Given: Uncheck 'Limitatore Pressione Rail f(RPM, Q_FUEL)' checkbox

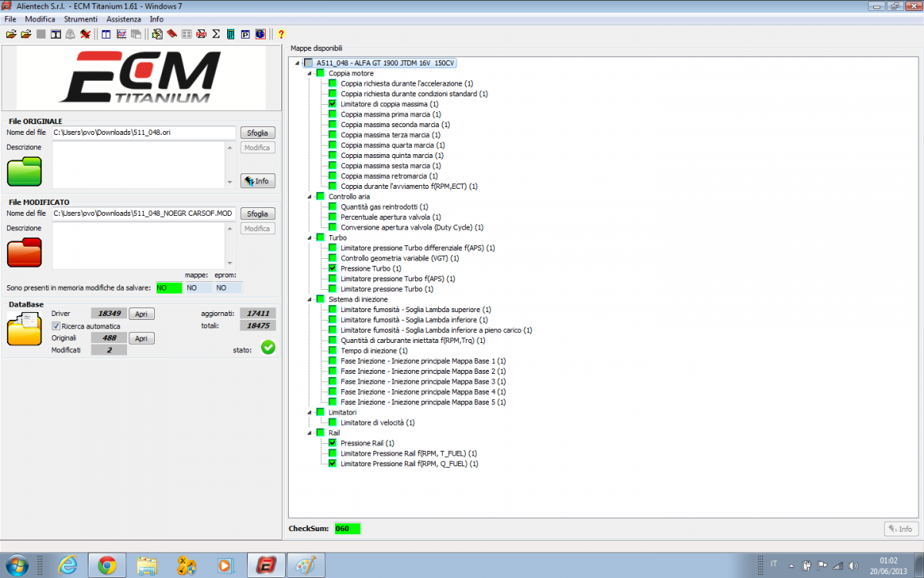Looking at the screenshot, I should pyautogui.click(x=333, y=464).
